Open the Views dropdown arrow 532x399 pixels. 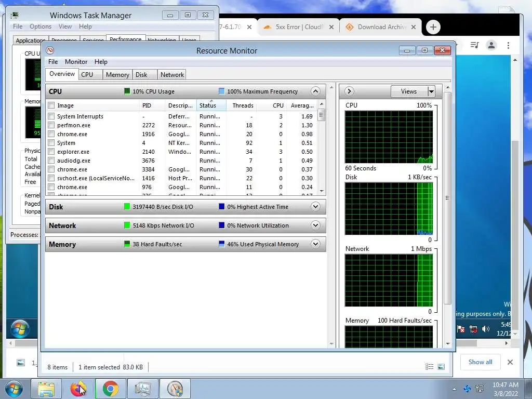pyautogui.click(x=431, y=91)
